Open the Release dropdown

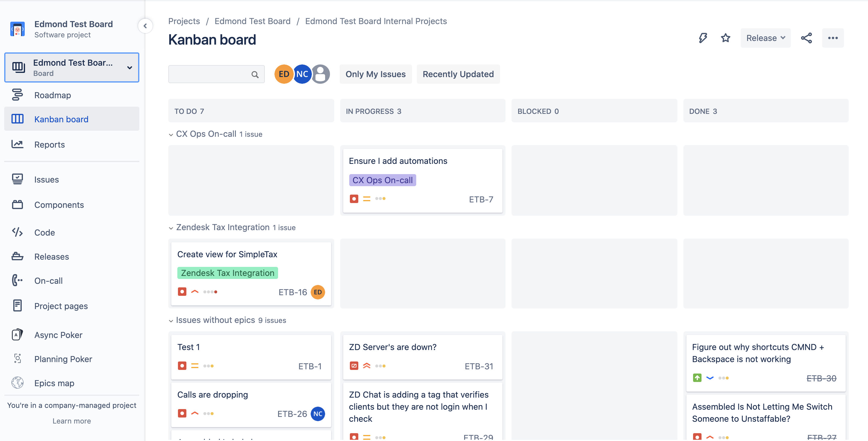[x=765, y=38]
